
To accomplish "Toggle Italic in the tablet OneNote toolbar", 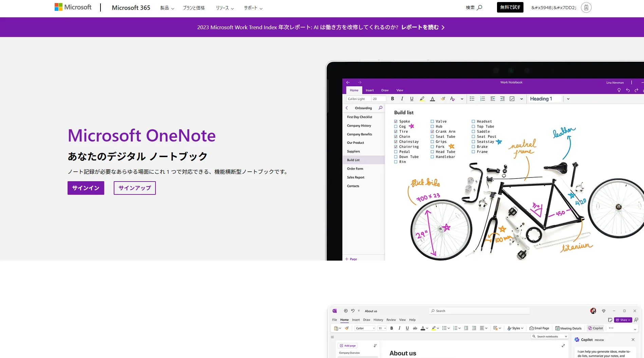I will (x=402, y=99).
